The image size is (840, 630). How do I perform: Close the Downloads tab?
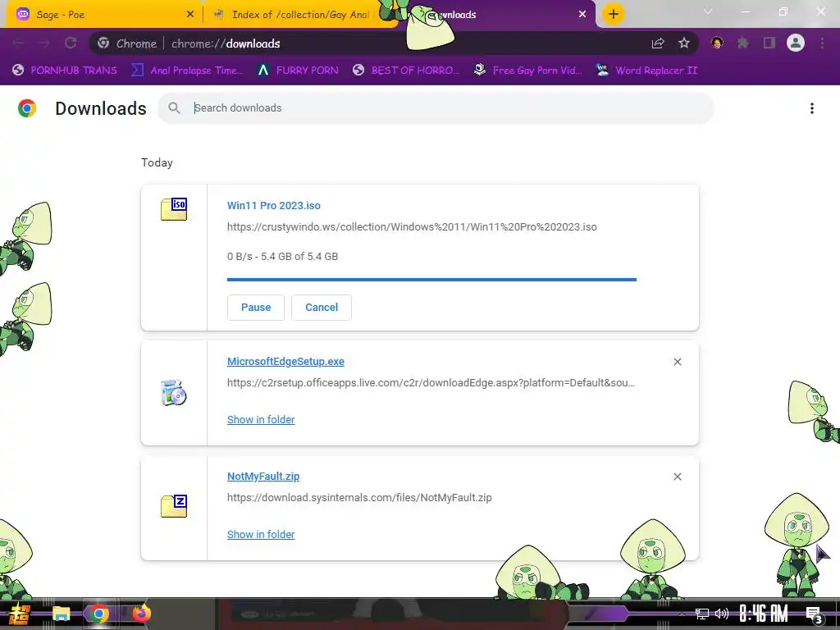coord(582,15)
